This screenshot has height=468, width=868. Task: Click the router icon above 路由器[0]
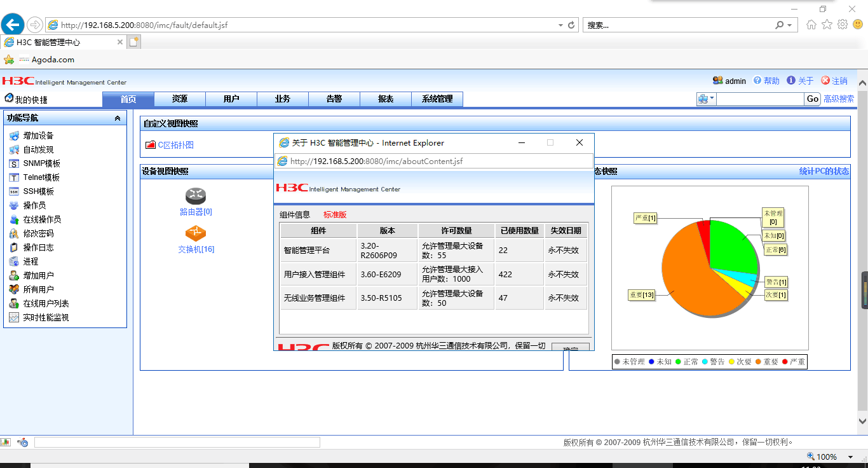click(x=196, y=196)
